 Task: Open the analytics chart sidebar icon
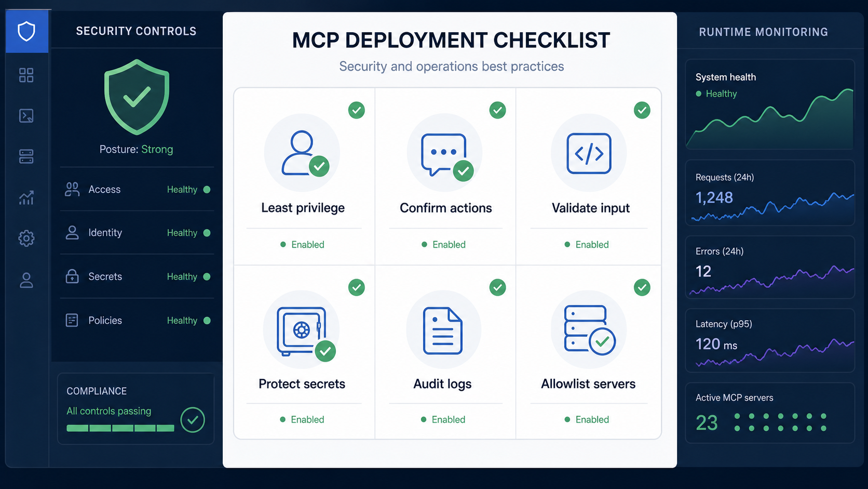[x=26, y=197]
